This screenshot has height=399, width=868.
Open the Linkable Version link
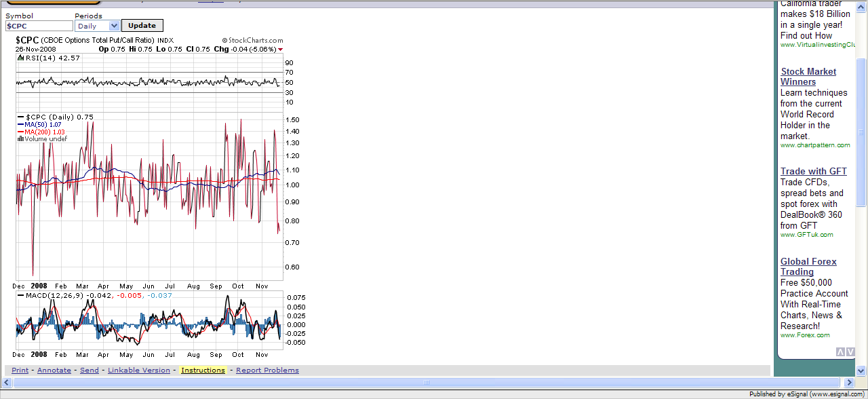(x=139, y=370)
